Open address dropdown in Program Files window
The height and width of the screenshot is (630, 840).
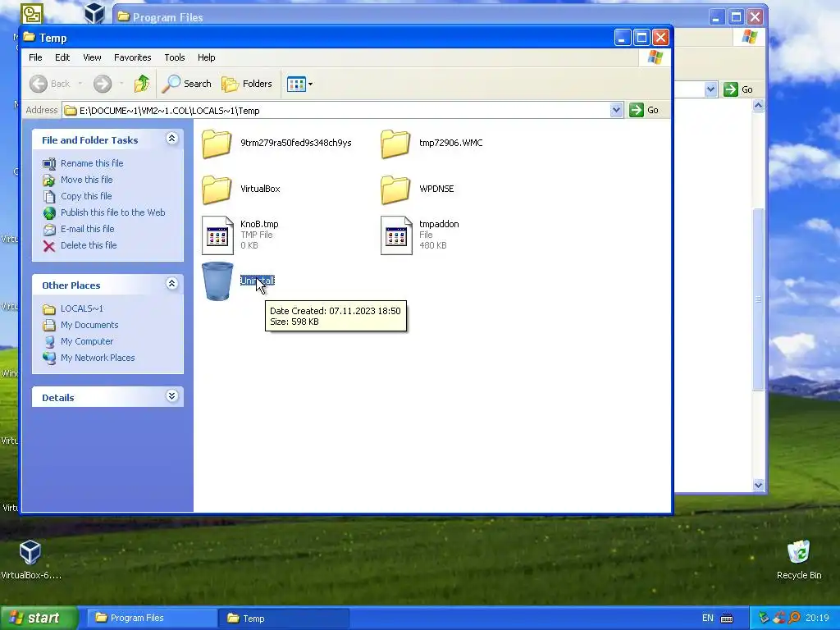710,89
